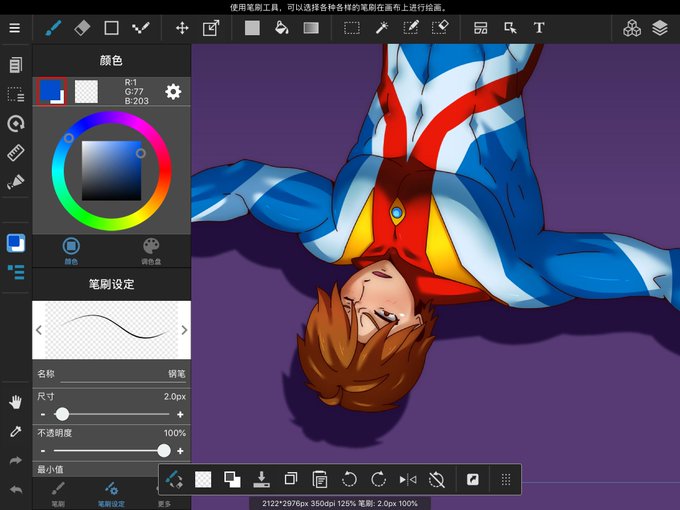The width and height of the screenshot is (680, 510).
Task: Select the Transform tool
Action: click(211, 28)
